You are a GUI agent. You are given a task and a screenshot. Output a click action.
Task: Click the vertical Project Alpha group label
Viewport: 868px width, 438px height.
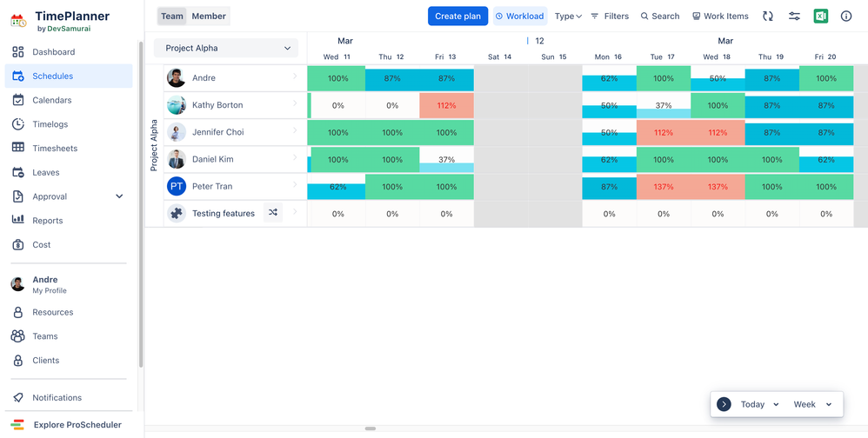(155, 145)
